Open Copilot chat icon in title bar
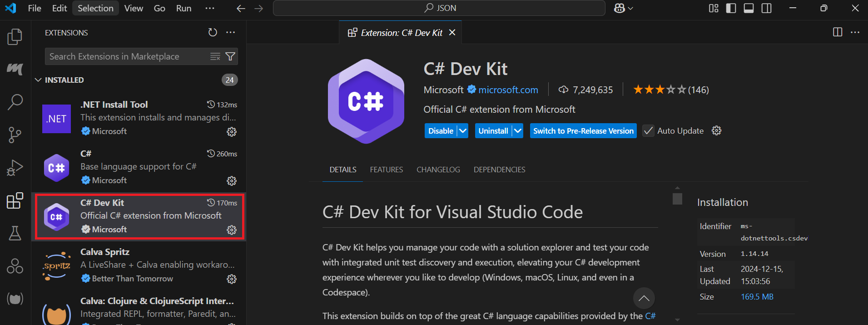Screen dimensions: 868x325 pyautogui.click(x=620, y=8)
